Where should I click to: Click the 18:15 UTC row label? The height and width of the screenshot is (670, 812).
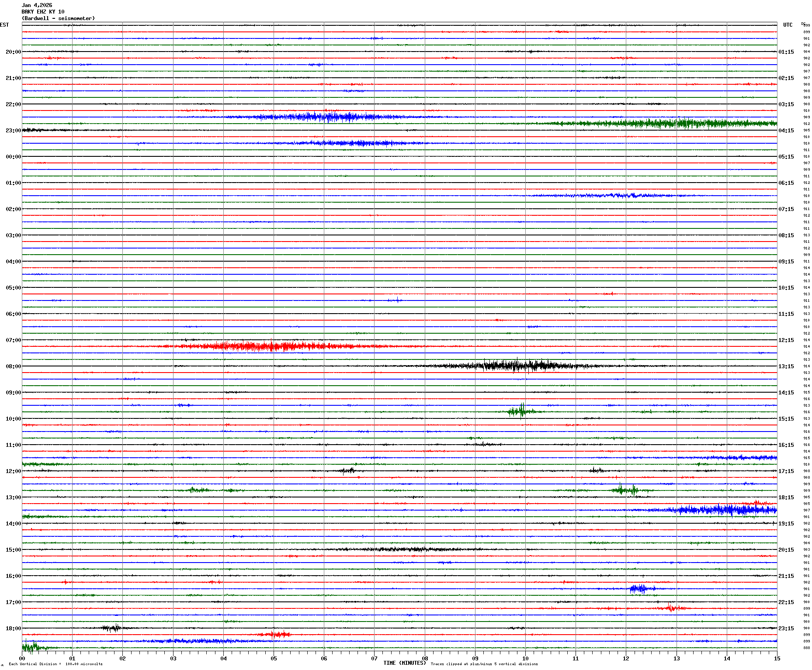786,497
